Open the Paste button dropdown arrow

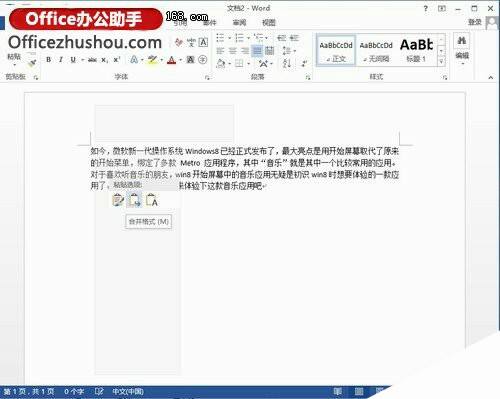click(14, 64)
